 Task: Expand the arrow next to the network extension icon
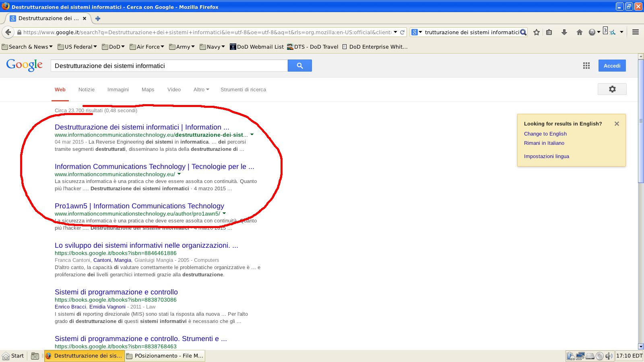[621, 32]
